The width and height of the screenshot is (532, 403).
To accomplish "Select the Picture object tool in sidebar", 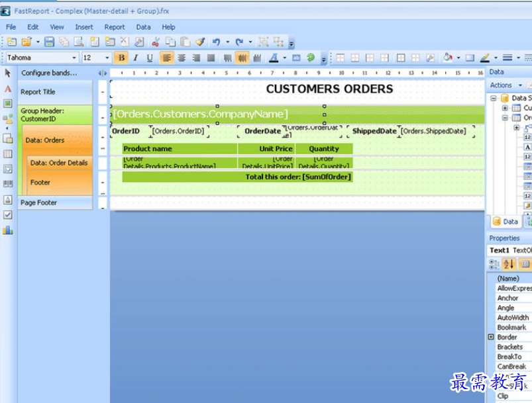I will pyautogui.click(x=8, y=103).
